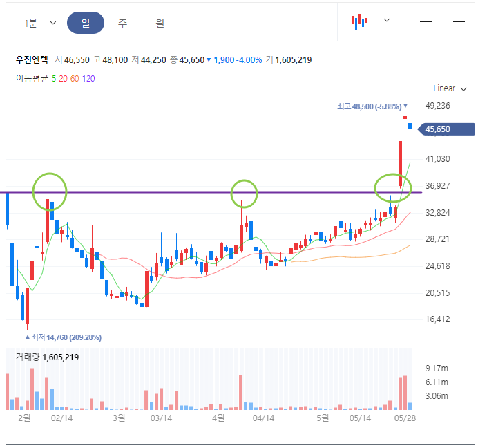This screenshot has height=448, width=478.
Task: Click the 41,030 price axis label
Action: pos(437,159)
